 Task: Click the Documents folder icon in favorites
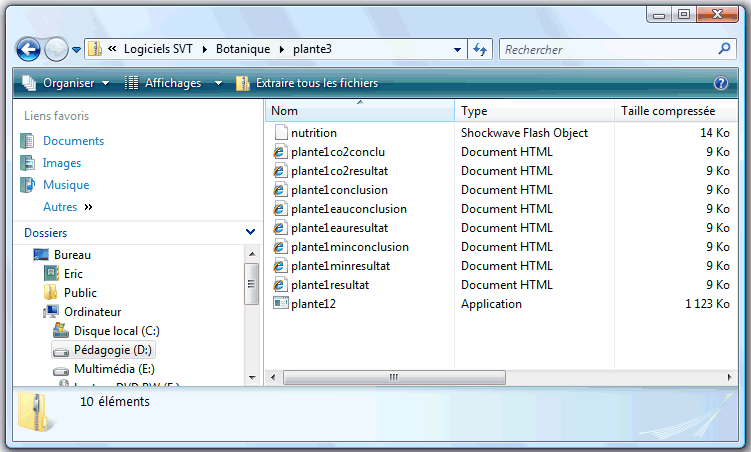point(27,141)
